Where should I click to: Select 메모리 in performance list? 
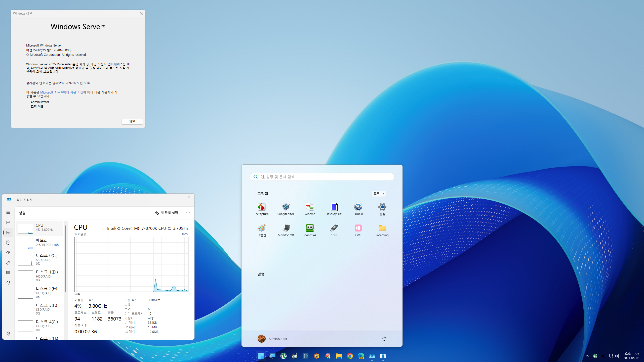click(39, 244)
